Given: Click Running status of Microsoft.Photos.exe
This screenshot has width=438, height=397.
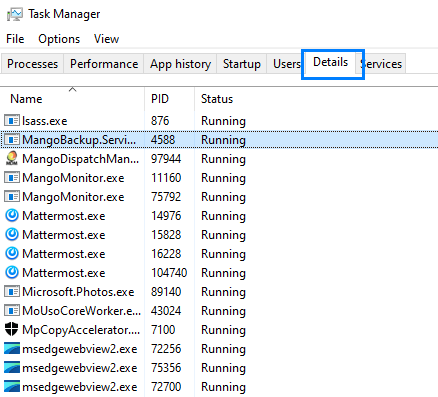Looking at the screenshot, I should (223, 292).
